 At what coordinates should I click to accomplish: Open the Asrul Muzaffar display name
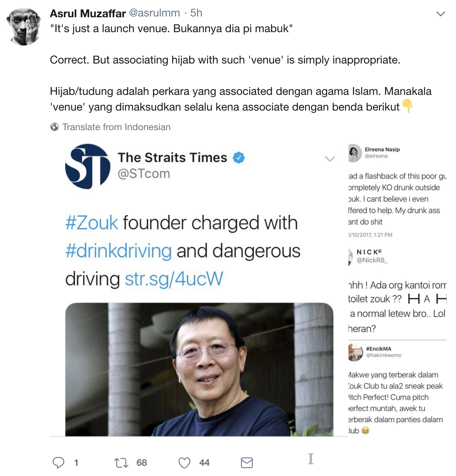point(88,13)
